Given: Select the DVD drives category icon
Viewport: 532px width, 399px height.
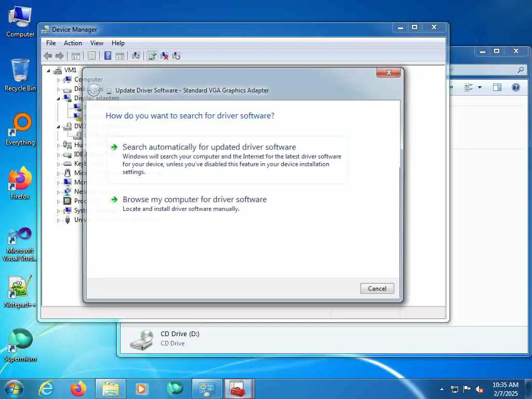Looking at the screenshot, I should (x=68, y=127).
